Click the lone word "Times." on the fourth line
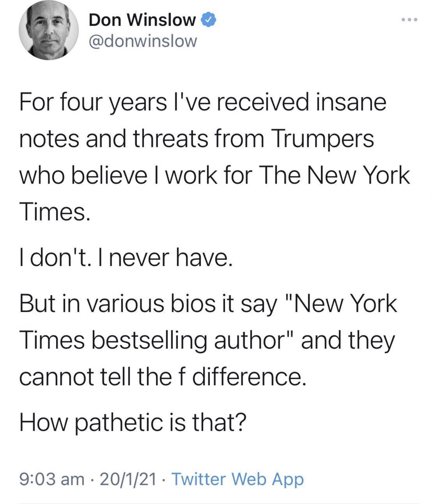The height and width of the screenshot is (504, 431). (55, 212)
